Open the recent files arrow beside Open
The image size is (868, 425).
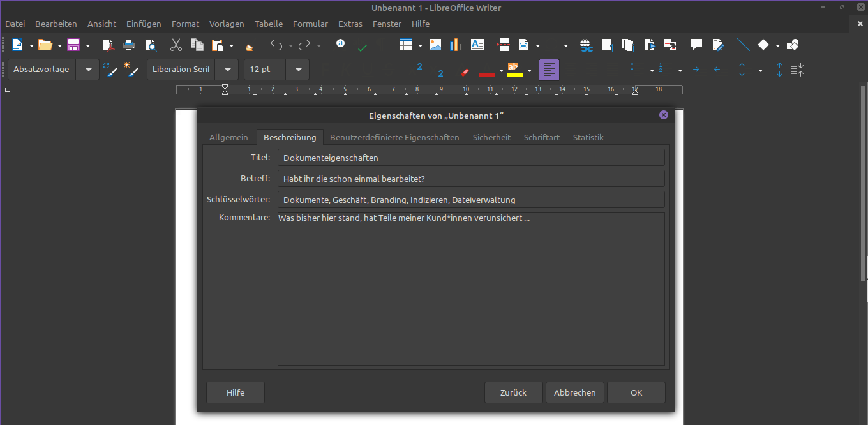coord(59,45)
